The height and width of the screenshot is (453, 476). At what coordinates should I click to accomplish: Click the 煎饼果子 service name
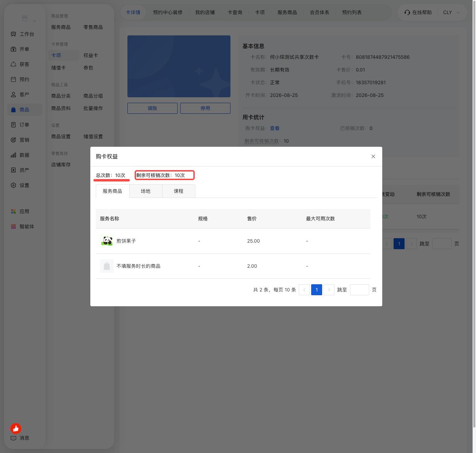(x=126, y=241)
